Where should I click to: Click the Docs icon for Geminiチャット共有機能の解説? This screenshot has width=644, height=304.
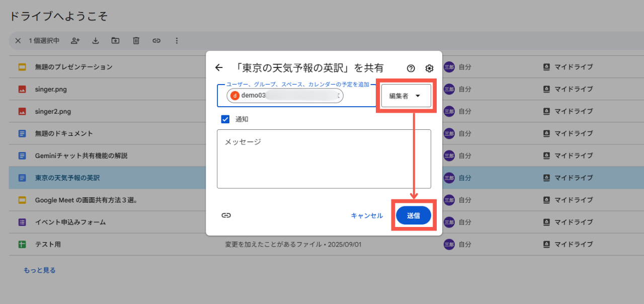tap(22, 156)
